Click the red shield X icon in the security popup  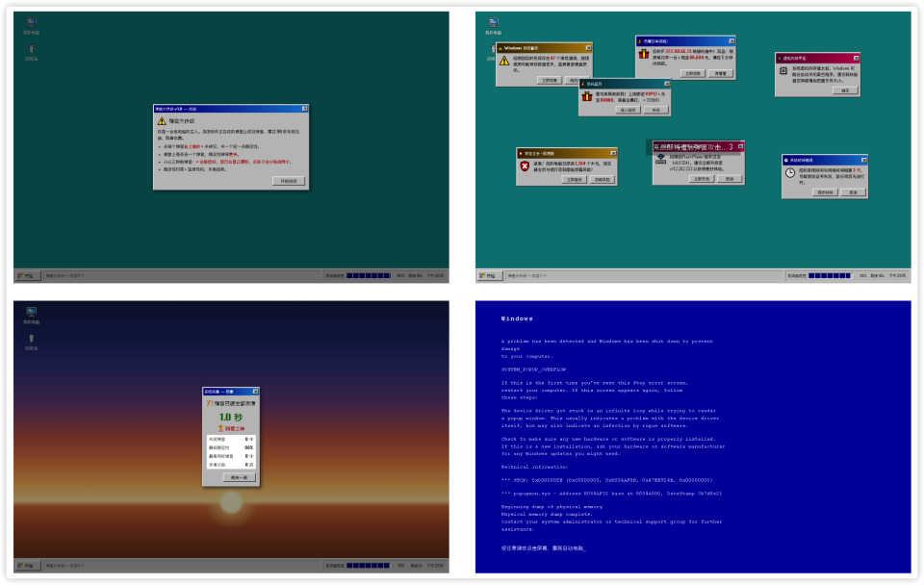pyautogui.click(x=525, y=166)
